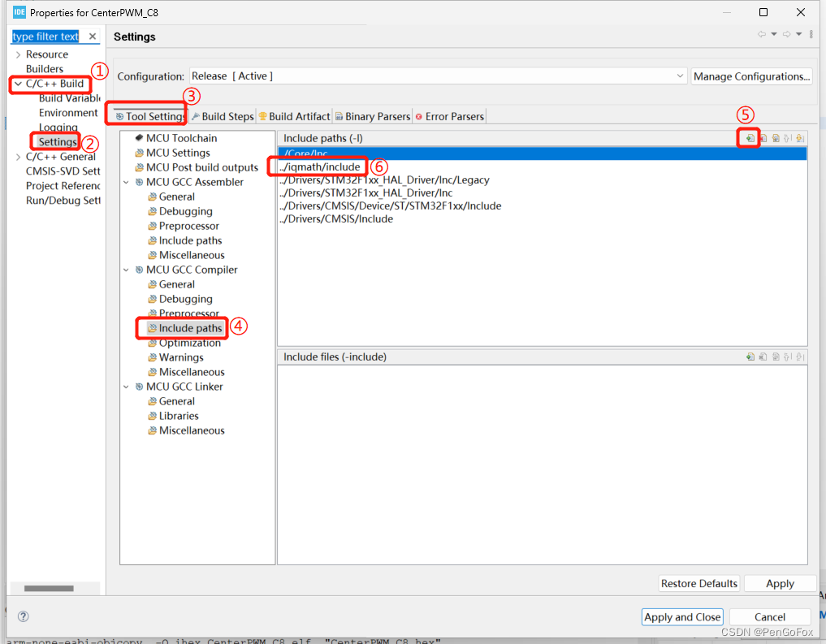Switch to the Build Steps tab
This screenshot has width=826, height=644.
(223, 116)
